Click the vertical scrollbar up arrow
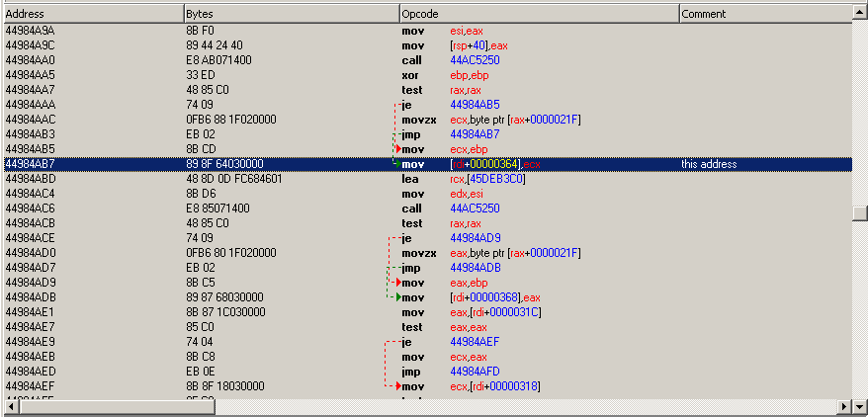 [x=860, y=13]
